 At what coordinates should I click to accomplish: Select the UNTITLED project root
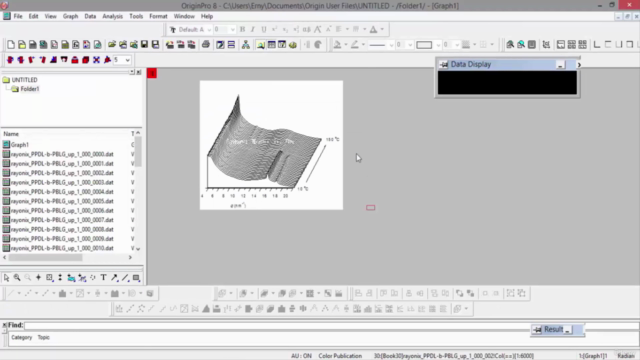(x=24, y=80)
